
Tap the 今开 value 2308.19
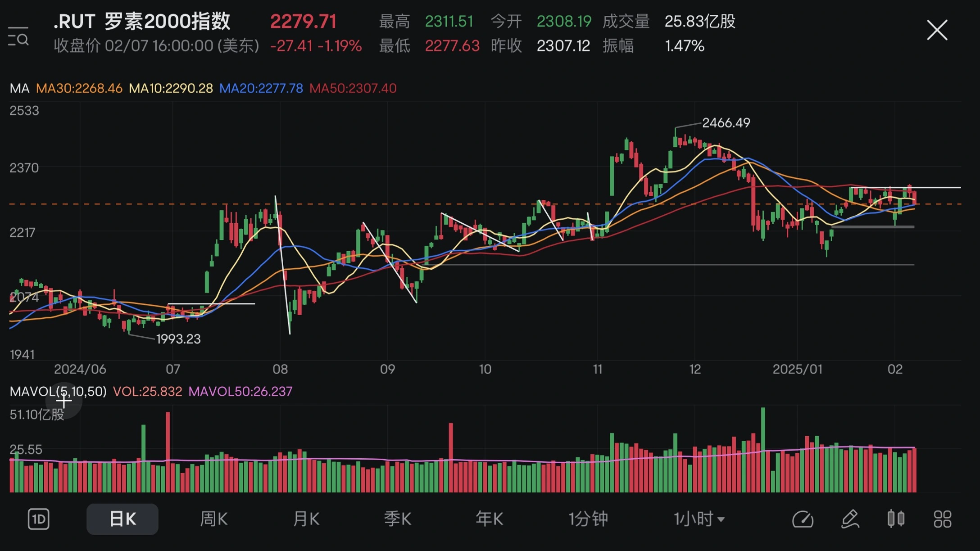564,21
